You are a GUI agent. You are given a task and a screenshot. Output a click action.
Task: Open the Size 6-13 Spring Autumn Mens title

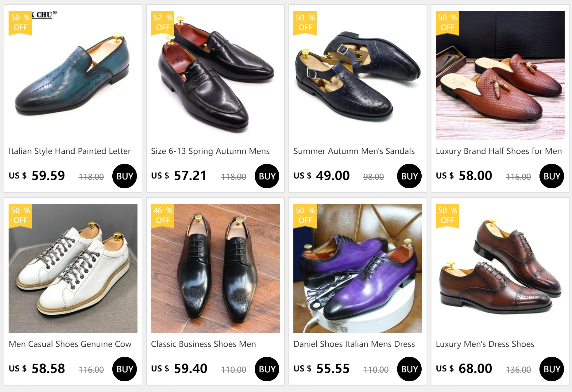coord(210,151)
